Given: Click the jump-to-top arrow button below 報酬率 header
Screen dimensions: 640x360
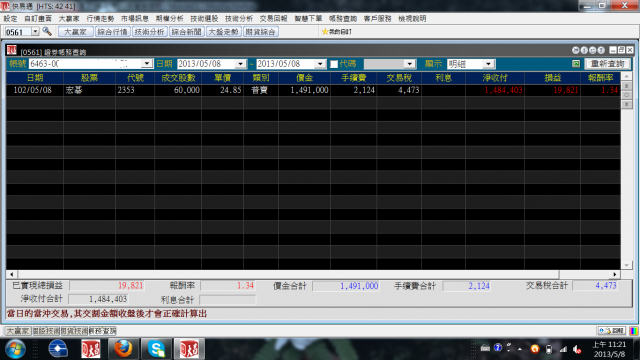Looking at the screenshot, I should click(x=627, y=86).
